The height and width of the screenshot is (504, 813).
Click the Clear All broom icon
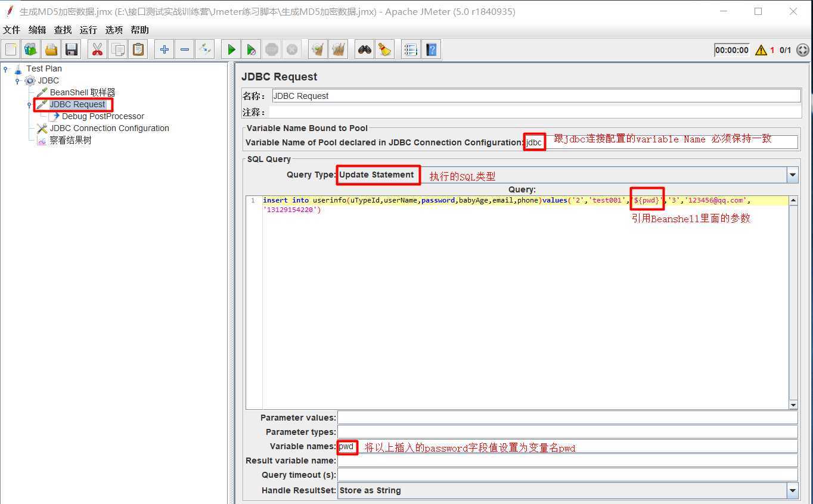click(x=384, y=50)
